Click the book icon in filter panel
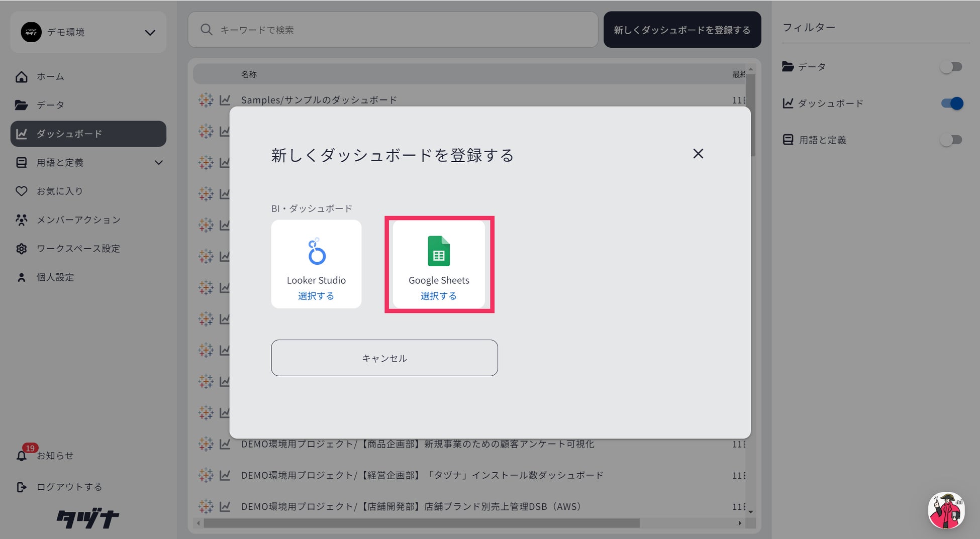 click(x=788, y=140)
